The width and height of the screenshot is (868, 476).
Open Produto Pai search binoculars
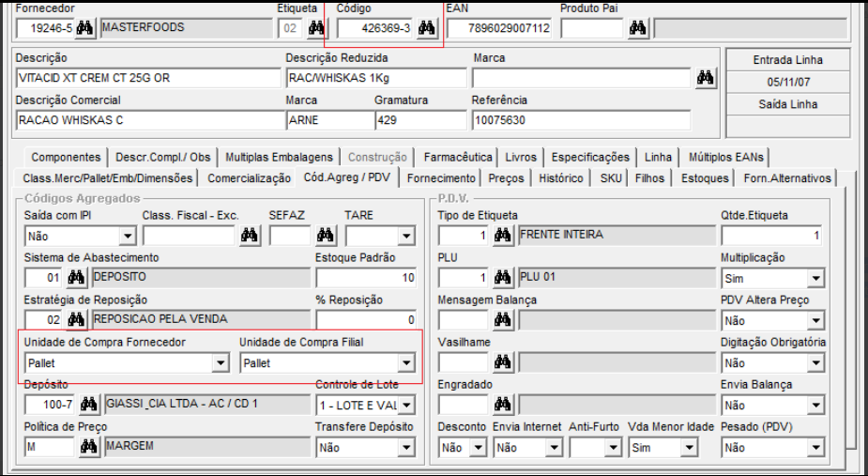[638, 28]
